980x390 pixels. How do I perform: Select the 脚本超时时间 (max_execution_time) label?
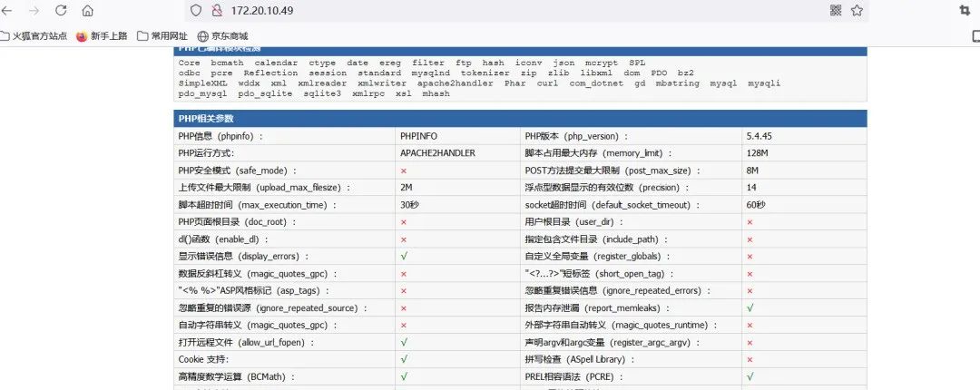258,205
